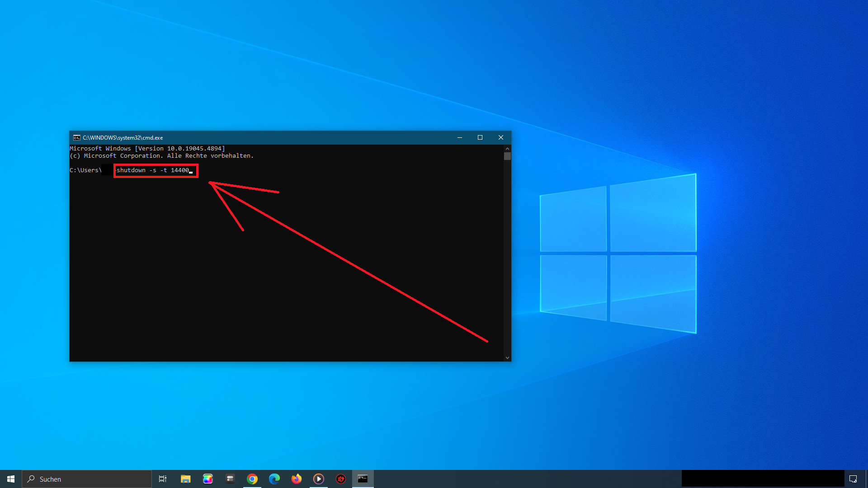Viewport: 868px width, 488px height.
Task: Open the Windows Start menu
Action: (x=11, y=479)
